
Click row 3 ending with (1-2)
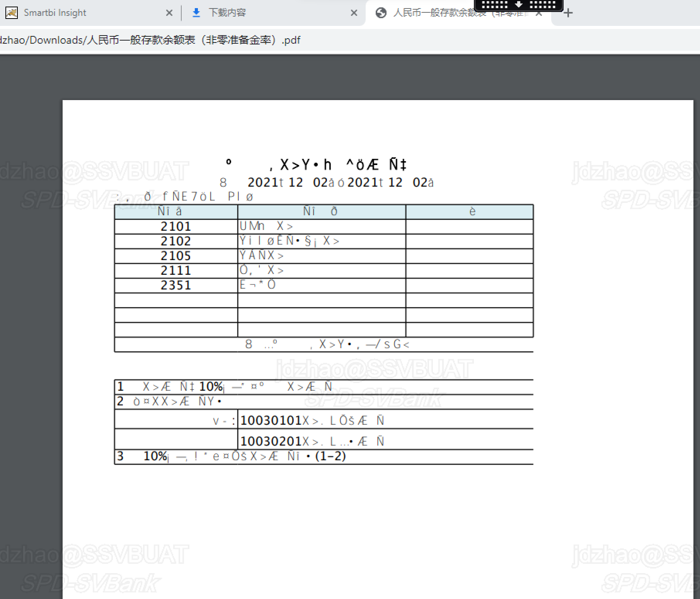(324, 456)
